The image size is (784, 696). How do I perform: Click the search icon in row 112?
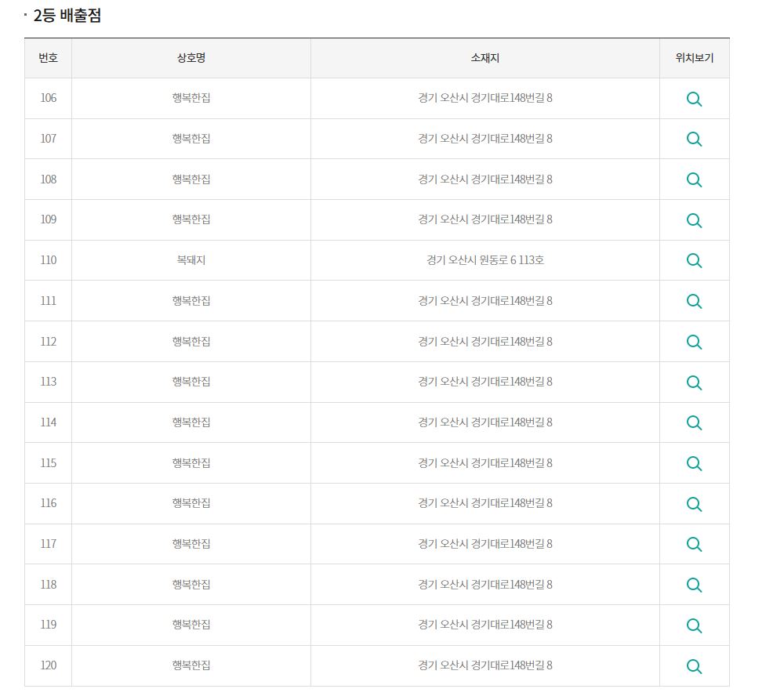click(694, 342)
